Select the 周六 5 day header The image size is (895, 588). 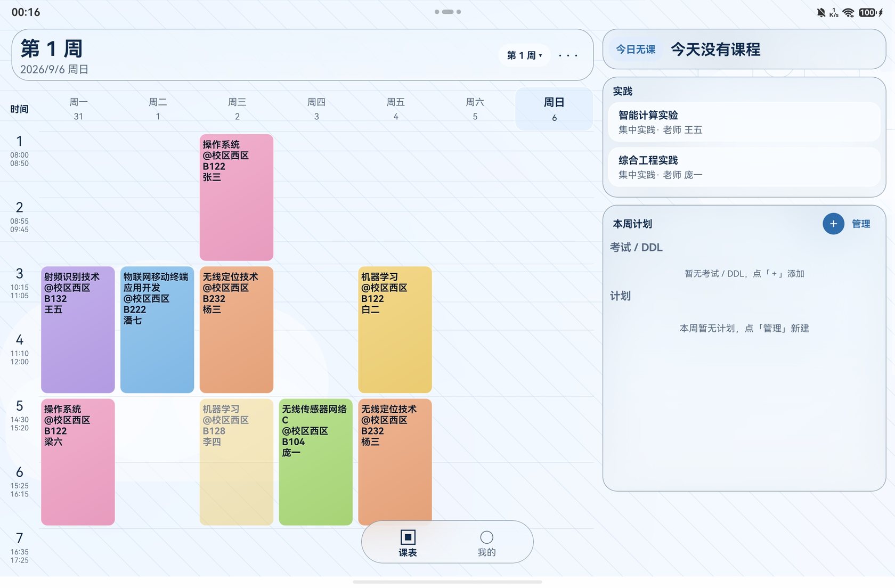point(475,109)
